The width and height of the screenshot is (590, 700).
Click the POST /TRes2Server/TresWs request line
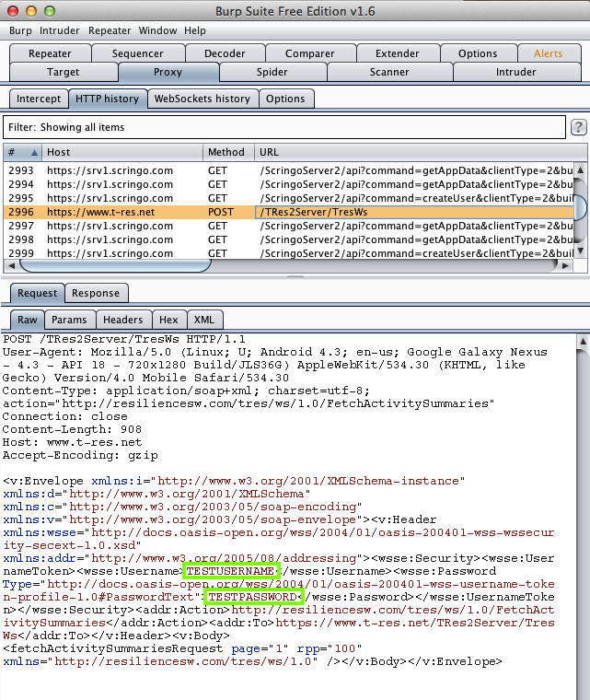point(124,339)
